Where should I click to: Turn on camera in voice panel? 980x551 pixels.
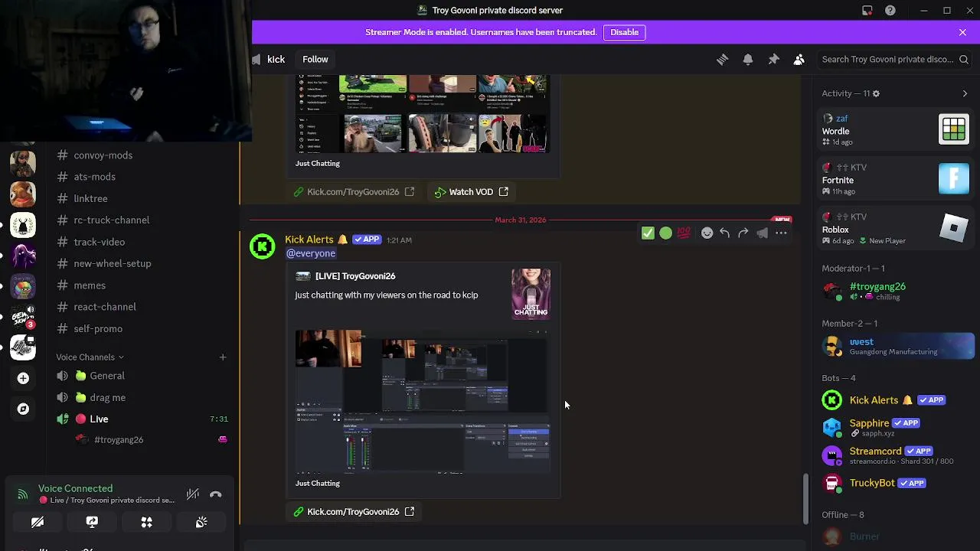(38, 522)
